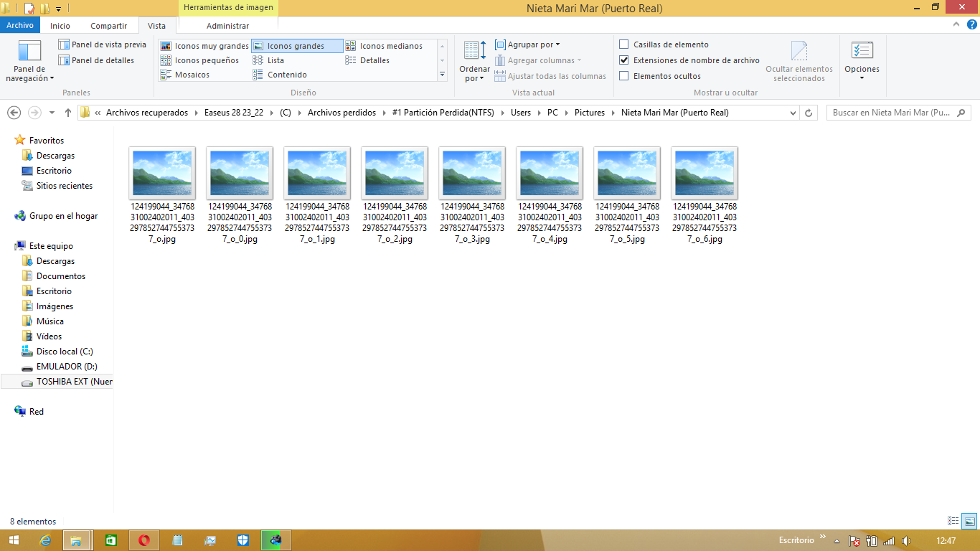Enable the Elementos ocultos checkbox
Viewport: 980px width, 551px height.
click(624, 76)
